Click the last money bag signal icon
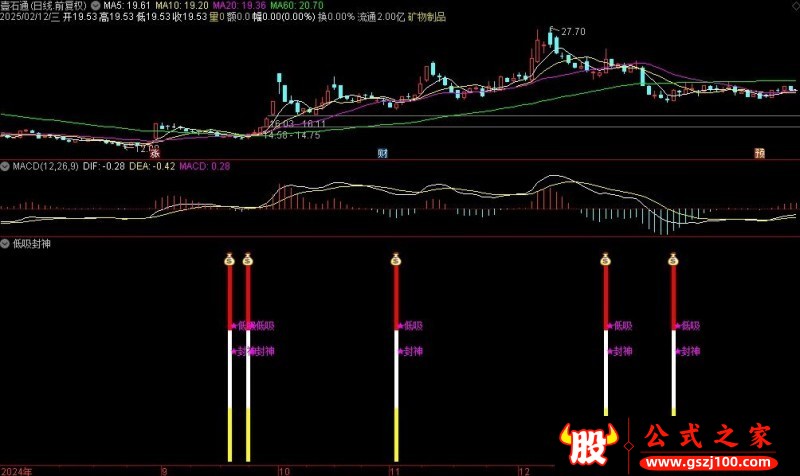This screenshot has height=476, width=800. pyautogui.click(x=673, y=259)
